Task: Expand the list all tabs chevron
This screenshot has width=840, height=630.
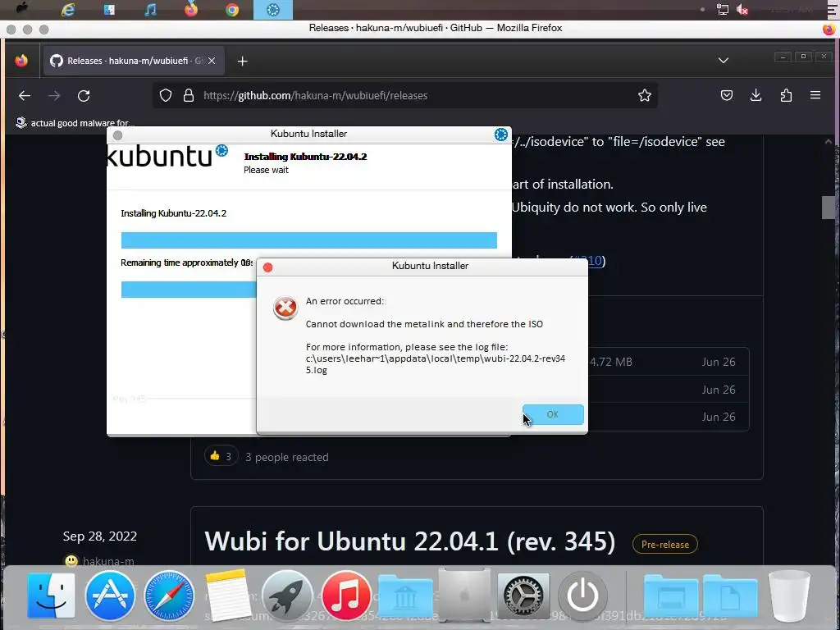Action: tap(724, 61)
